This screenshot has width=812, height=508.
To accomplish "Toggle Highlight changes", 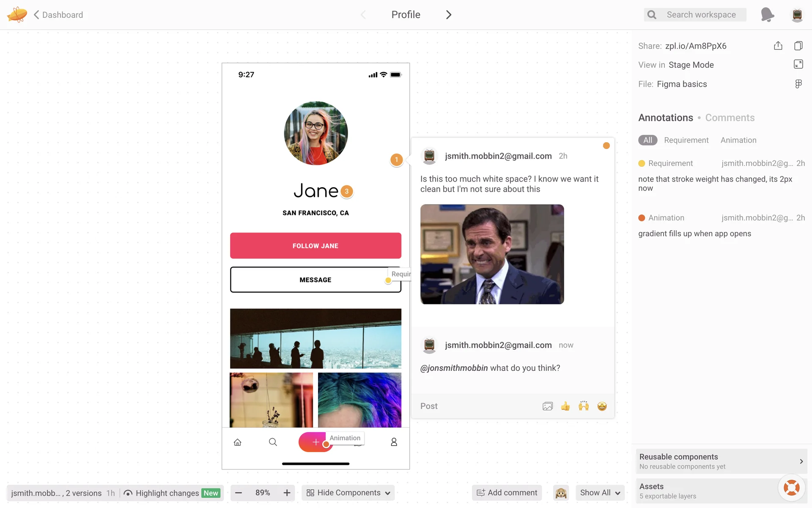I will coord(167,493).
